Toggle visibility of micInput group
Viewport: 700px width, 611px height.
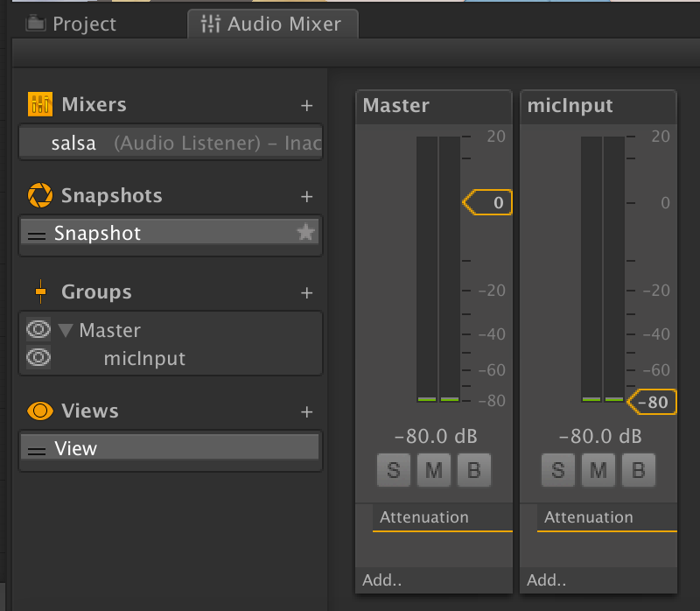[x=38, y=358]
